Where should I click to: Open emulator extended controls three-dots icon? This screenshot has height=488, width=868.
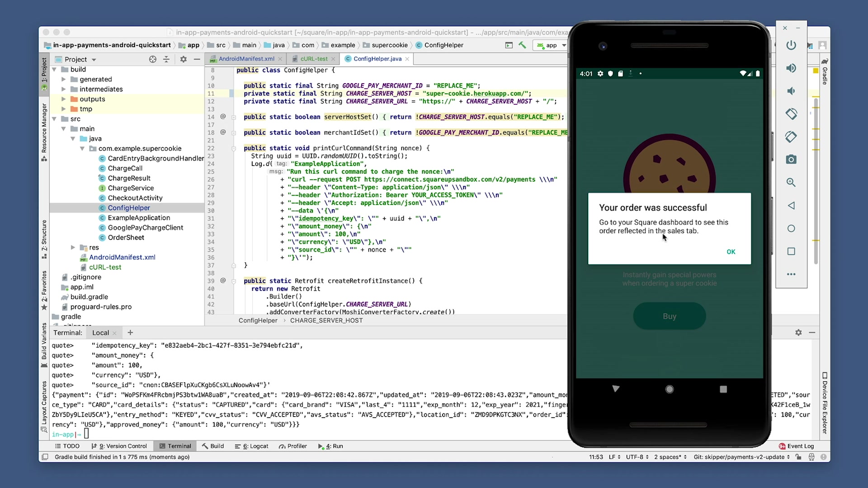[791, 274]
